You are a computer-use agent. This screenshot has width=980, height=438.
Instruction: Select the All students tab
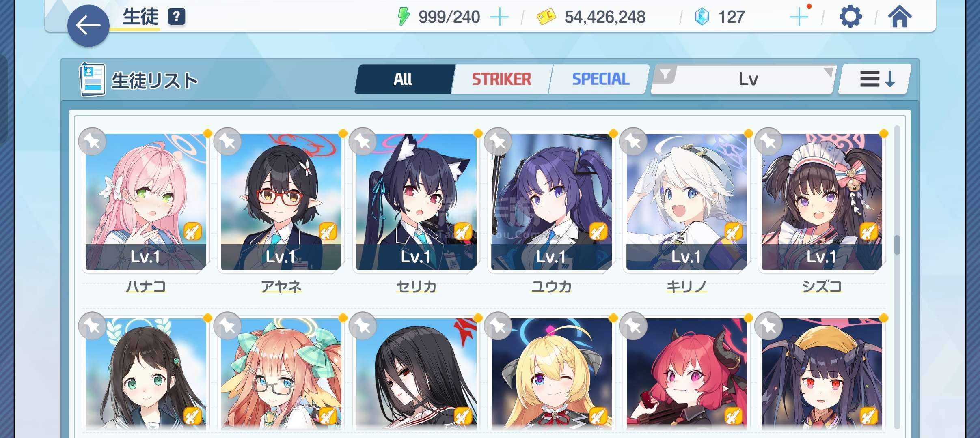(x=404, y=79)
